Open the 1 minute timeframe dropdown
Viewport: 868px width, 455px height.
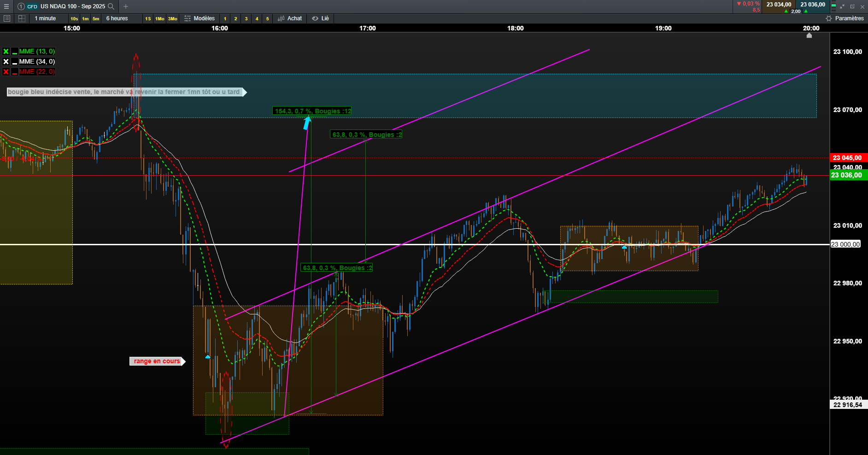click(45, 18)
